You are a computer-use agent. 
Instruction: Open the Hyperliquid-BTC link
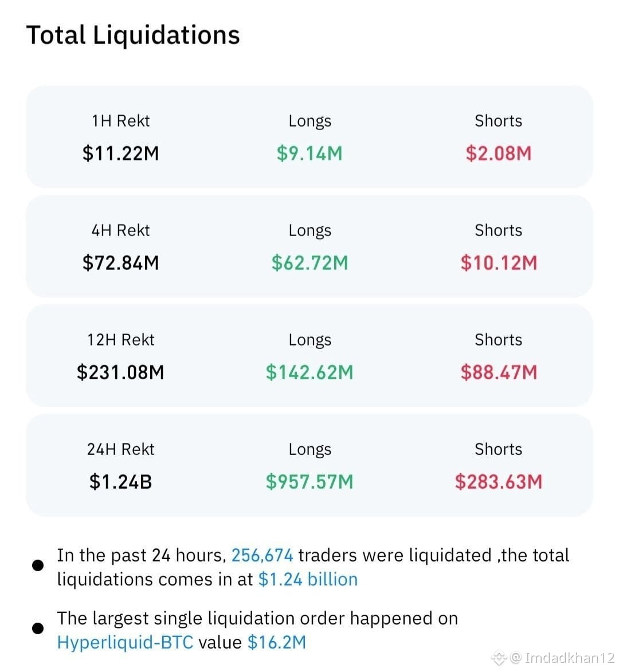click(x=125, y=642)
